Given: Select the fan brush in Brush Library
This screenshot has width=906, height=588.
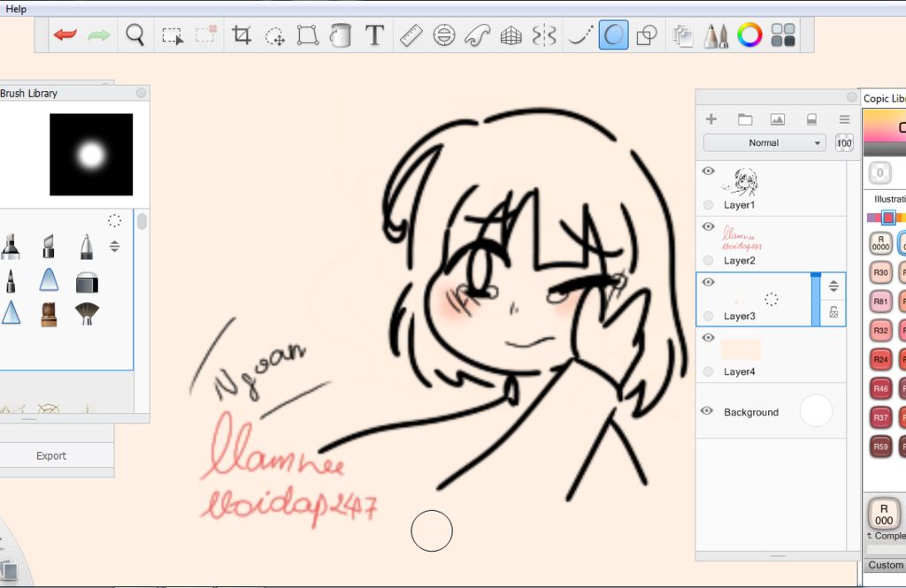Looking at the screenshot, I should click(87, 314).
